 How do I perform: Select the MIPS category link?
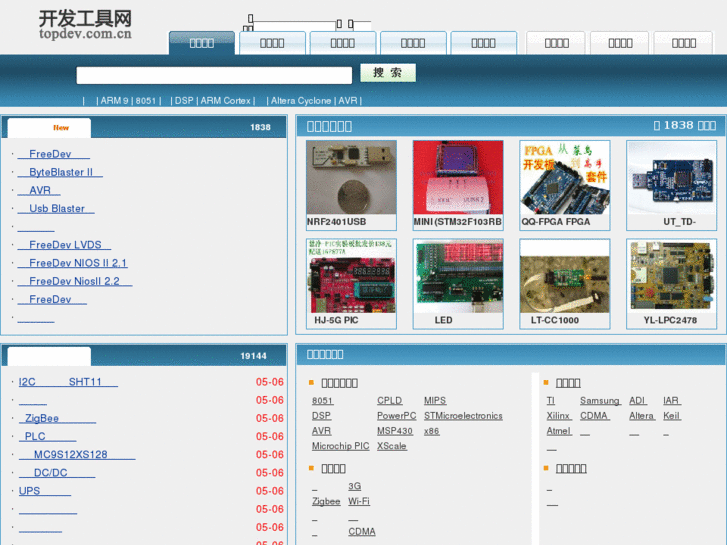click(x=435, y=400)
